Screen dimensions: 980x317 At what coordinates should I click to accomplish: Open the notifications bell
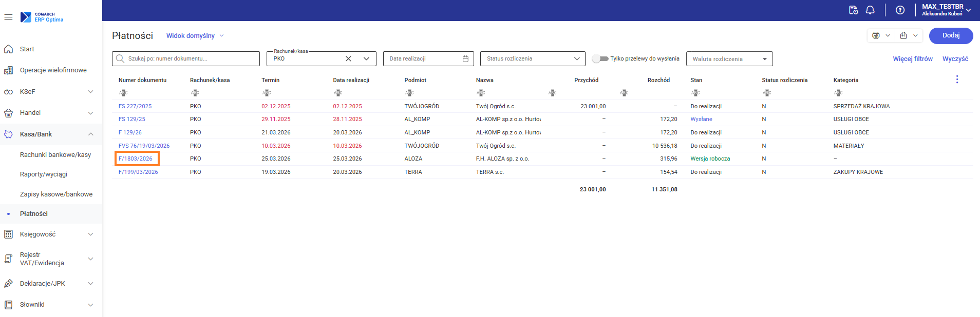pyautogui.click(x=870, y=10)
